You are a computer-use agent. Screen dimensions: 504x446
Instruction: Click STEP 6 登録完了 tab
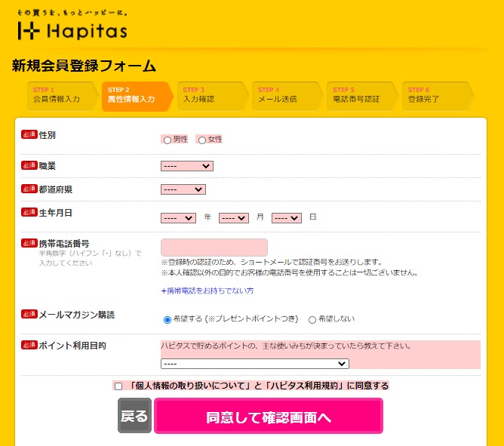[x=437, y=96]
